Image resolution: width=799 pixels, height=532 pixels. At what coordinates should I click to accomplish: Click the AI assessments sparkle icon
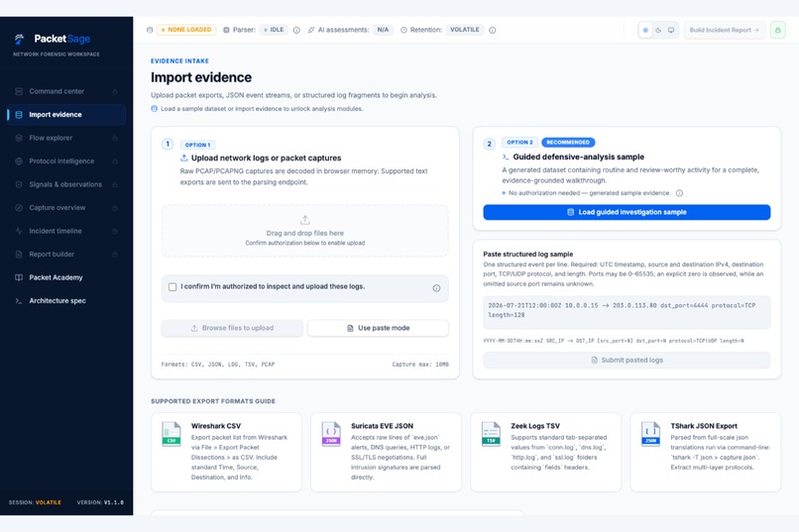pyautogui.click(x=311, y=30)
